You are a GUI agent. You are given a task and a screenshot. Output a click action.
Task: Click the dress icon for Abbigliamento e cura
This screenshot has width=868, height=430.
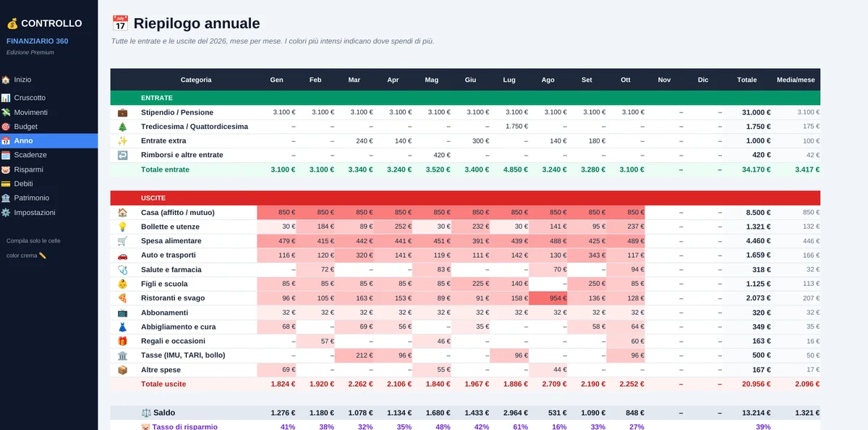pos(122,327)
